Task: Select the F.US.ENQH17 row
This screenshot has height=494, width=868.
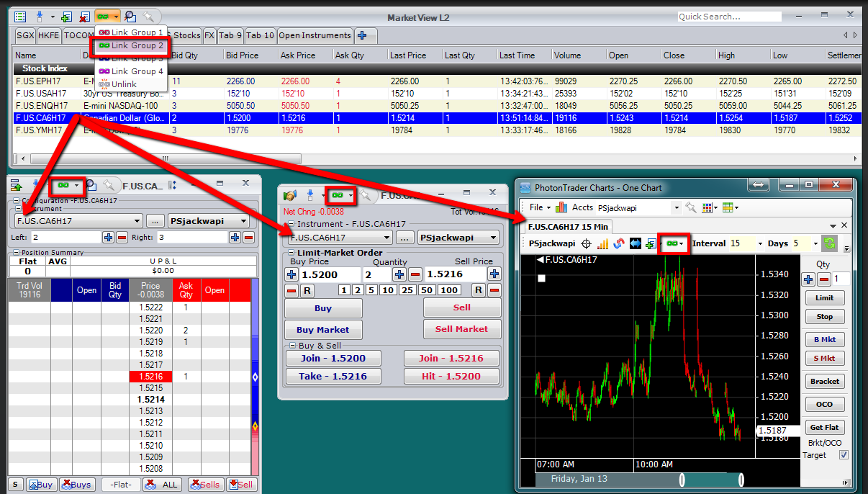Action: coord(436,105)
